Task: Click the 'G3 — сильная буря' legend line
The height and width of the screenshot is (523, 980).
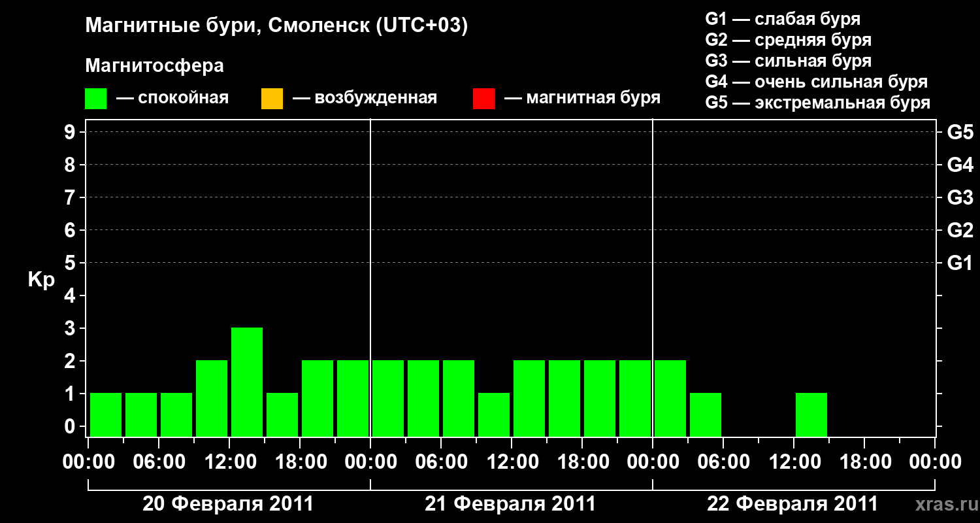Action: [x=789, y=61]
